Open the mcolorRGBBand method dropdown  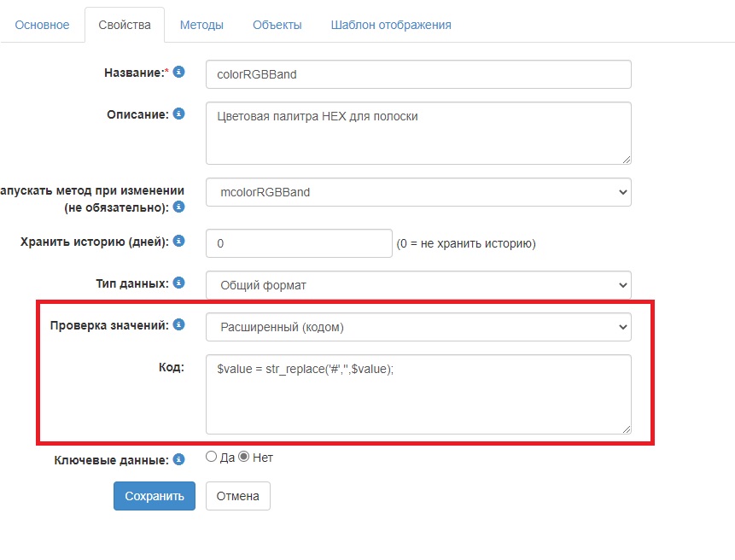click(418, 192)
